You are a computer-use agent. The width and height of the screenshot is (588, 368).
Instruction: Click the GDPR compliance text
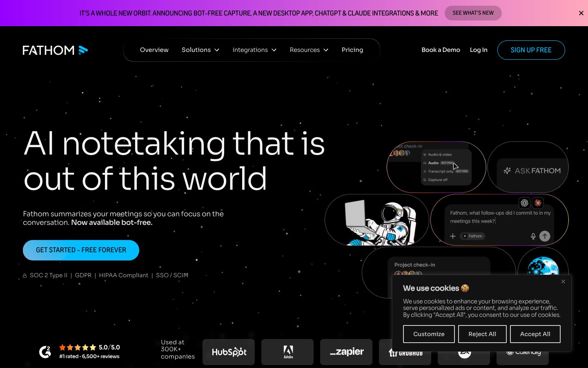pyautogui.click(x=83, y=275)
